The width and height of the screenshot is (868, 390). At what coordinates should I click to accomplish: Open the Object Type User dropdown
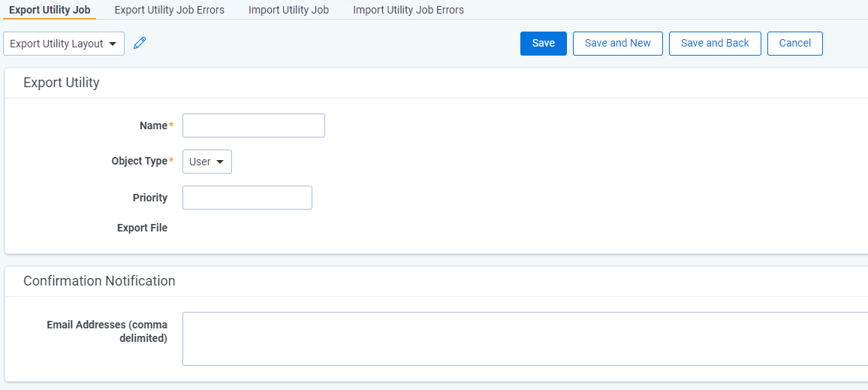[x=207, y=162]
